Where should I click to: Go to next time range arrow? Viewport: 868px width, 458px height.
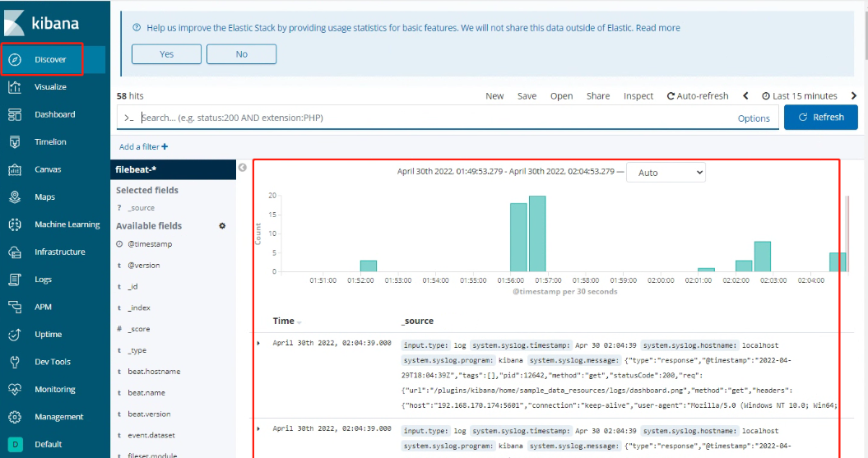tap(854, 95)
